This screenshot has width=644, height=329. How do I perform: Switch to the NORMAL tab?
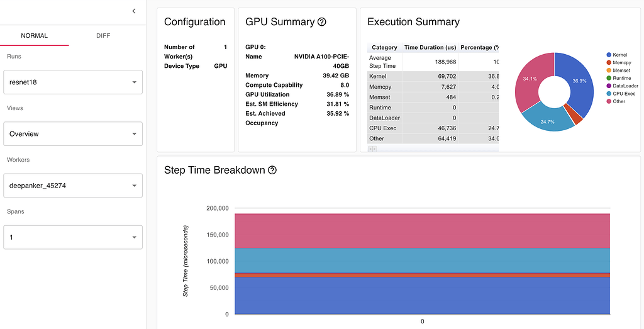[35, 36]
